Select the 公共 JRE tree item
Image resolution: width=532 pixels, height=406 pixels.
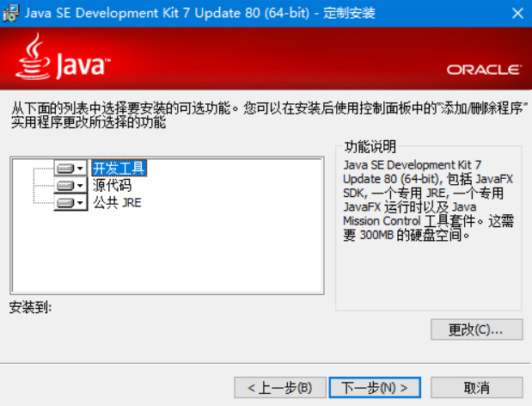click(x=118, y=203)
